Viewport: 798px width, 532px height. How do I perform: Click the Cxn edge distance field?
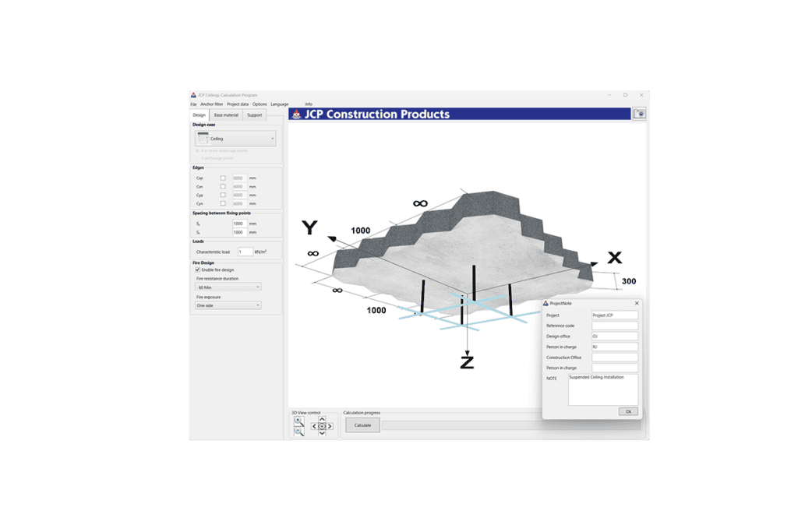[240, 187]
